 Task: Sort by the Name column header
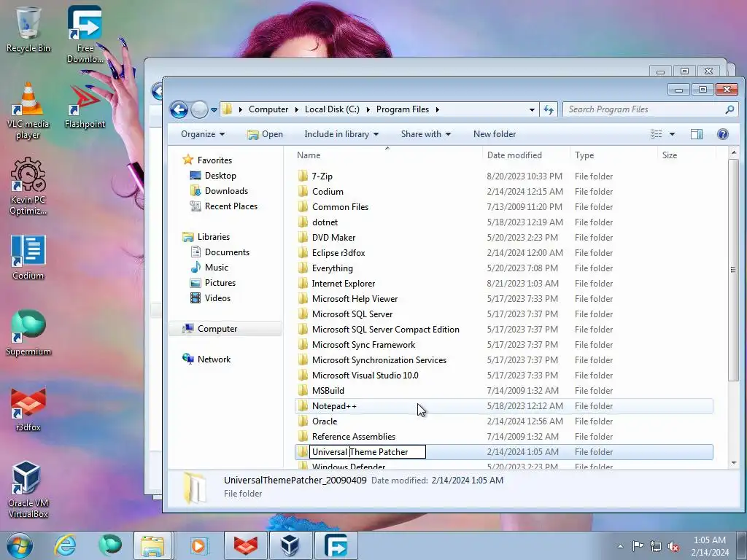(387, 155)
